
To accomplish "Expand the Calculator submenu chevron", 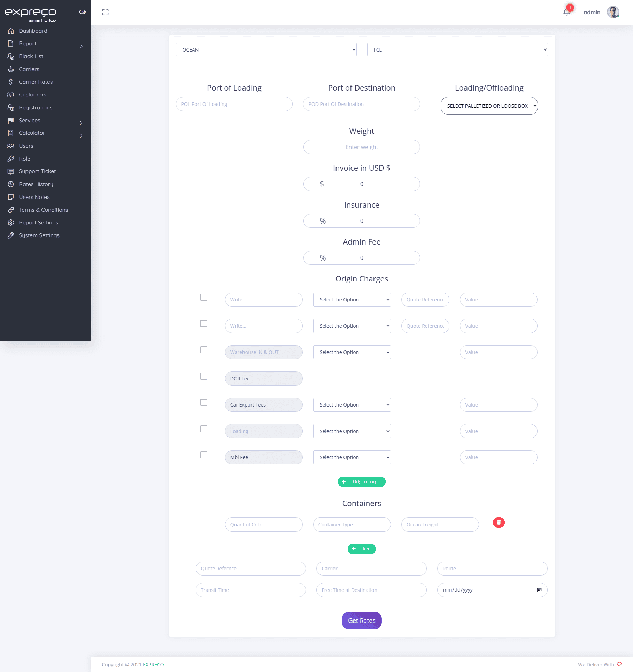I will tap(81, 136).
